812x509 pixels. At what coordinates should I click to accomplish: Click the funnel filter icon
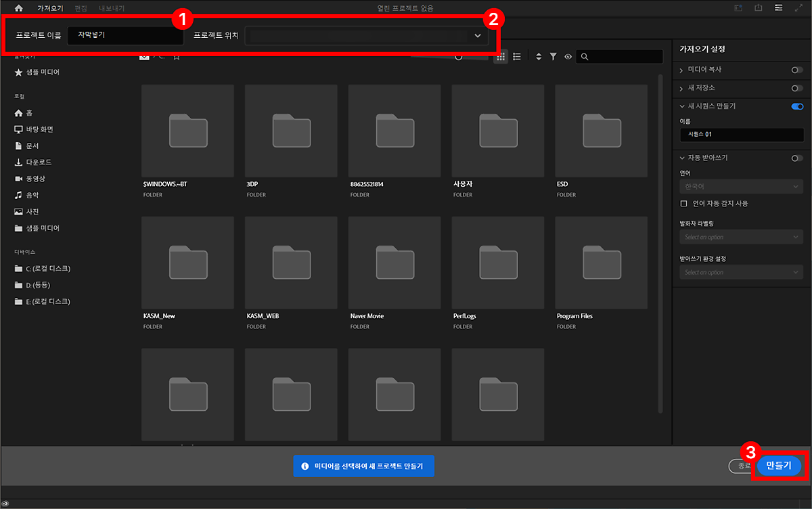pyautogui.click(x=553, y=57)
